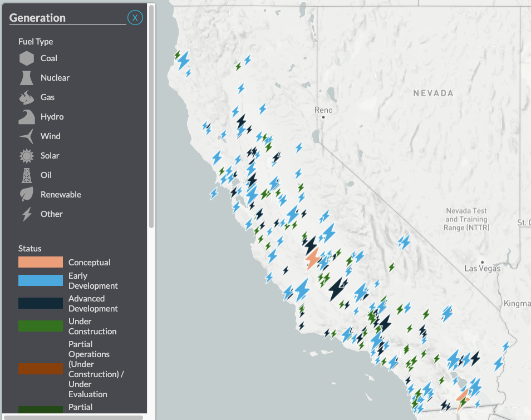The width and height of the screenshot is (531, 420).
Task: Click the Under Construction green swatch
Action: (x=41, y=325)
